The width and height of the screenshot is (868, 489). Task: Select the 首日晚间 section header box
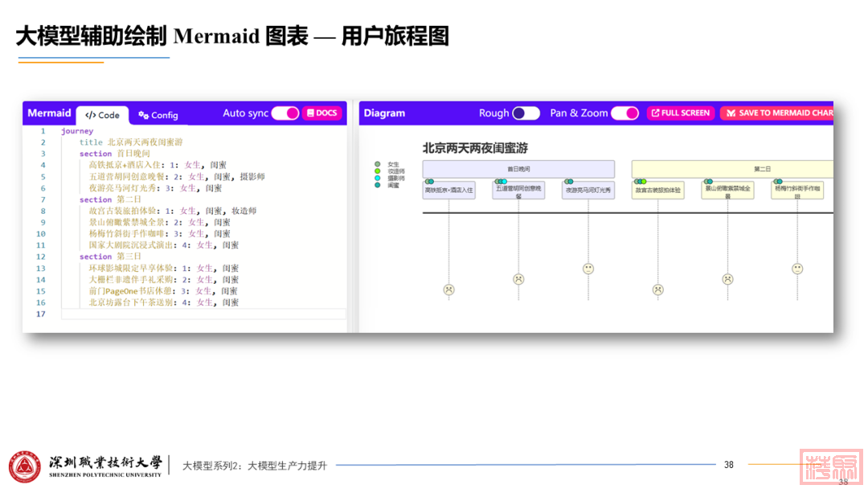point(518,169)
